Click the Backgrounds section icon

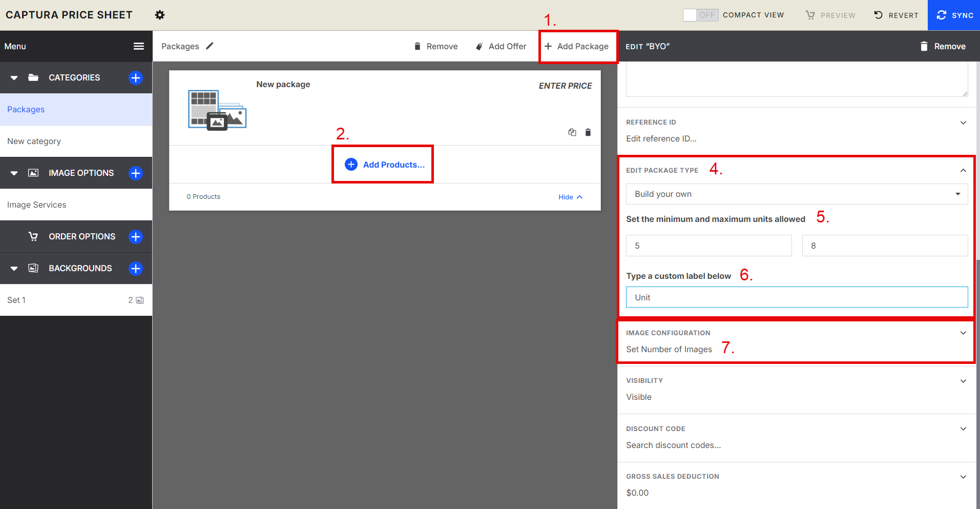pyautogui.click(x=33, y=268)
